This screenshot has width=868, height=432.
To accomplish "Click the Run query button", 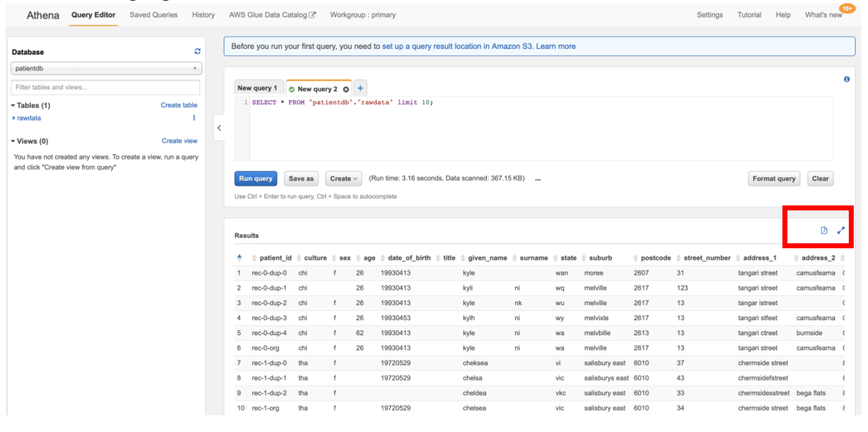I will pos(255,179).
